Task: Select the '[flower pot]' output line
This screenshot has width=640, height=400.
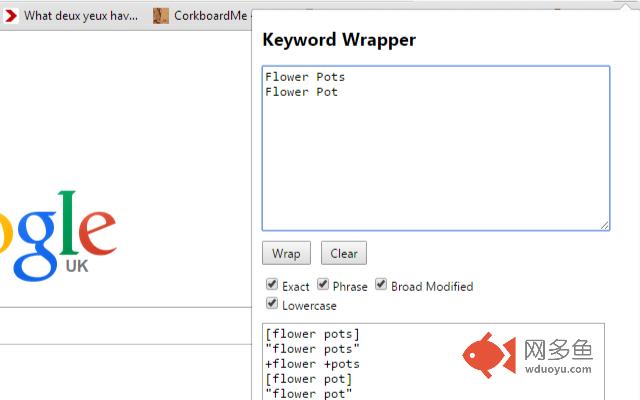Action: pos(309,379)
